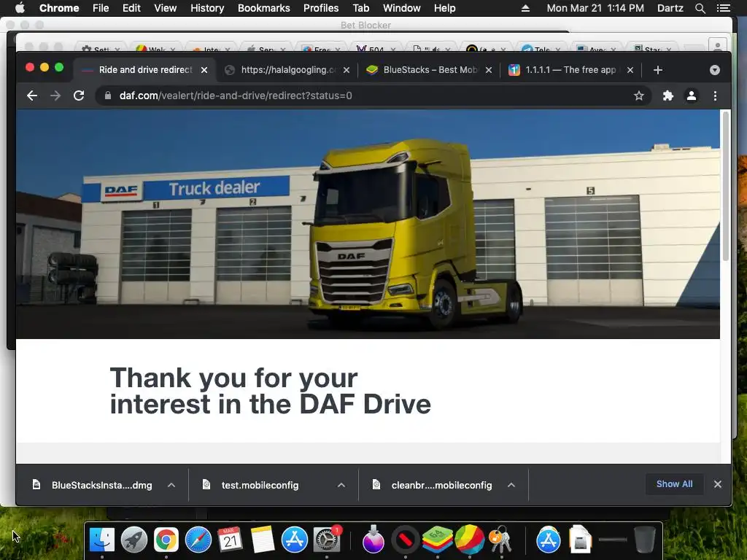Add a new tab with the plus button
The image size is (747, 560).
point(658,70)
